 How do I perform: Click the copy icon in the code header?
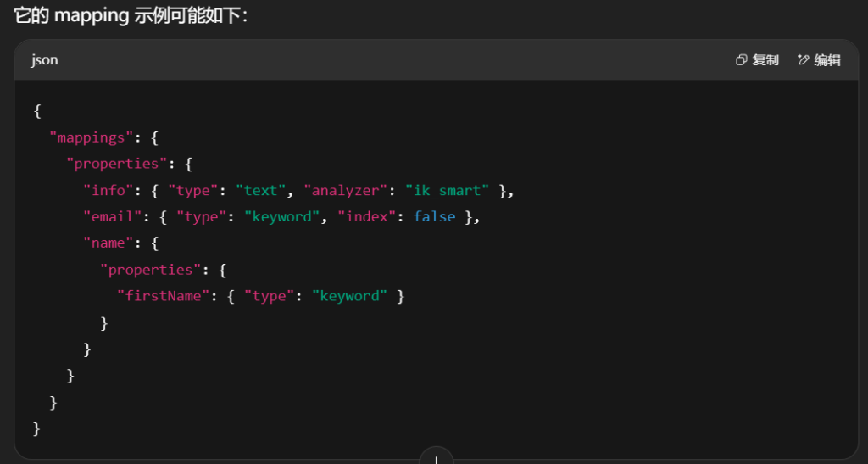point(741,60)
